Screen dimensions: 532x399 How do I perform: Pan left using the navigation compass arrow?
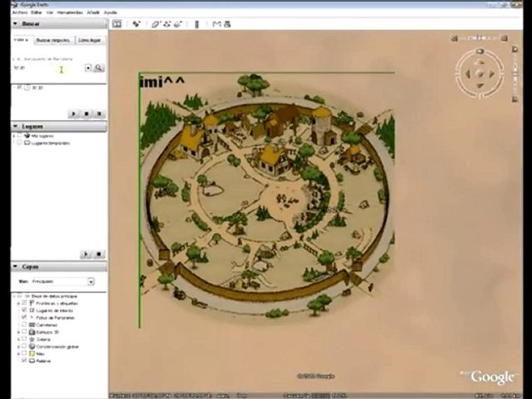468,74
